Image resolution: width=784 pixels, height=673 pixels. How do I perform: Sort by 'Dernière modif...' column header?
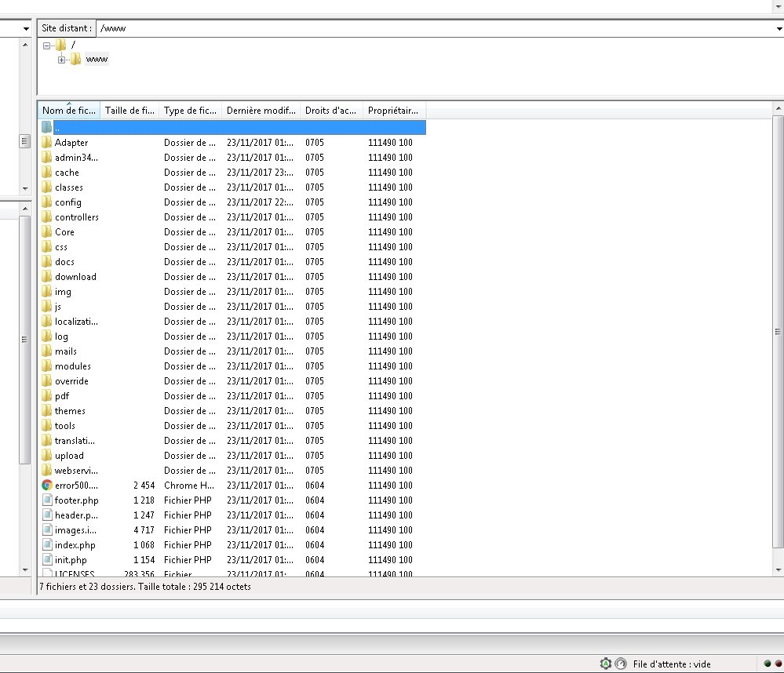[x=261, y=111]
